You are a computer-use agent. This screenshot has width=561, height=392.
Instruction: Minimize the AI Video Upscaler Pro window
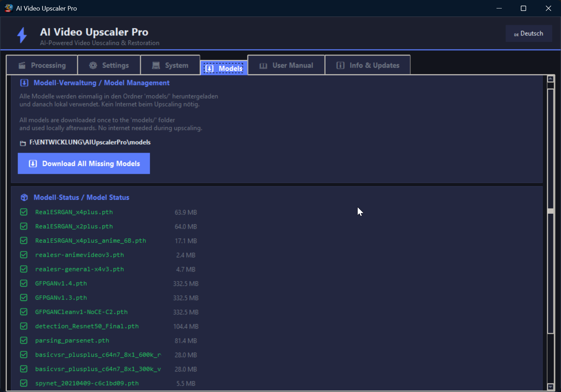pos(499,8)
